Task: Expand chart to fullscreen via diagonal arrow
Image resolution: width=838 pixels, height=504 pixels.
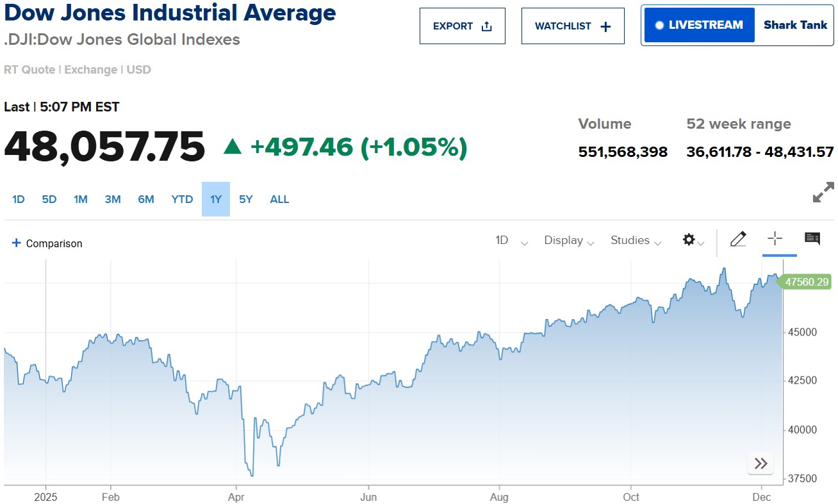Action: (823, 193)
